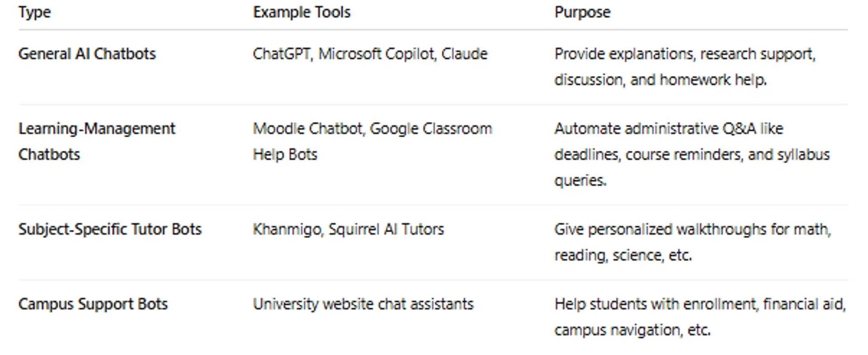Click the "Purpose" column header
Viewport: 868px width, 355px height.
(x=582, y=12)
